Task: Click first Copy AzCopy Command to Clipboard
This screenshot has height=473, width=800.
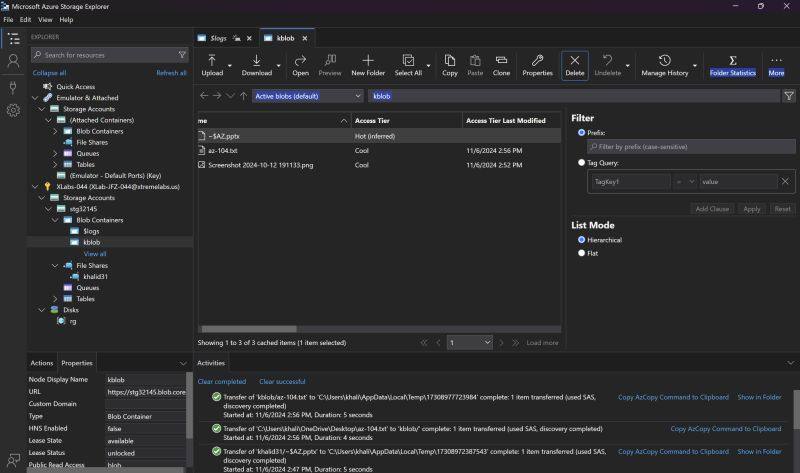Action: pos(673,397)
